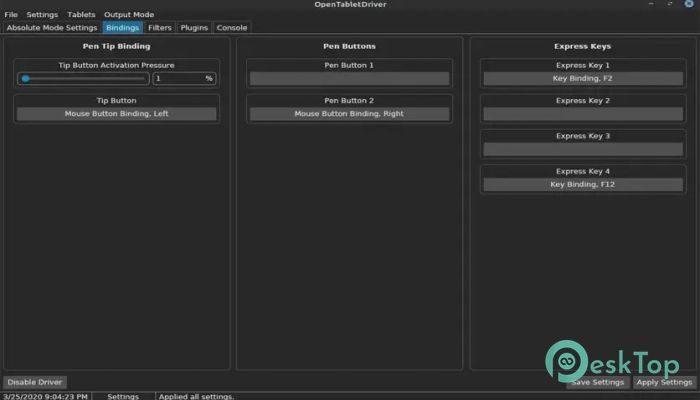The width and height of the screenshot is (700, 400).
Task: Switch to the Filters tab
Action: pyautogui.click(x=160, y=28)
